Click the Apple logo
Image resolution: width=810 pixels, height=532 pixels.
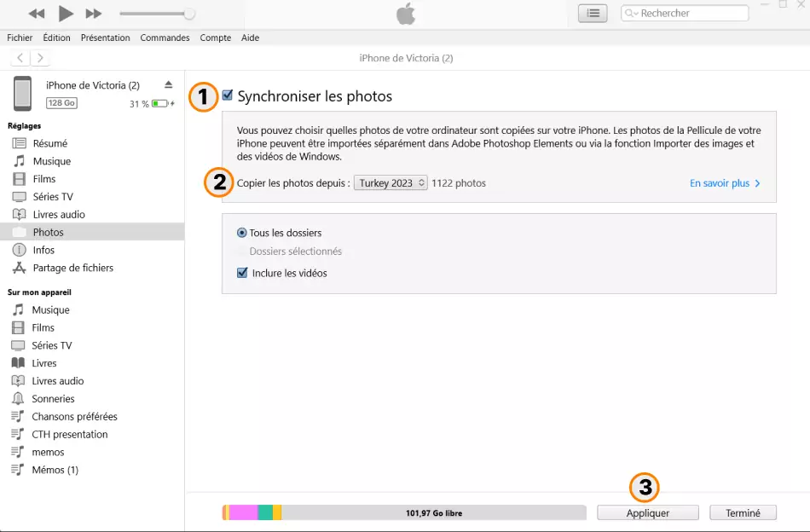[x=406, y=14]
